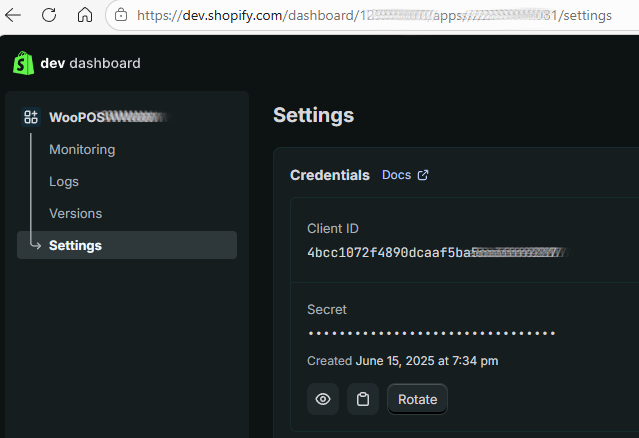Click the 'dev dashboard' header text
Screen dimensions: 639x438
[90, 63]
